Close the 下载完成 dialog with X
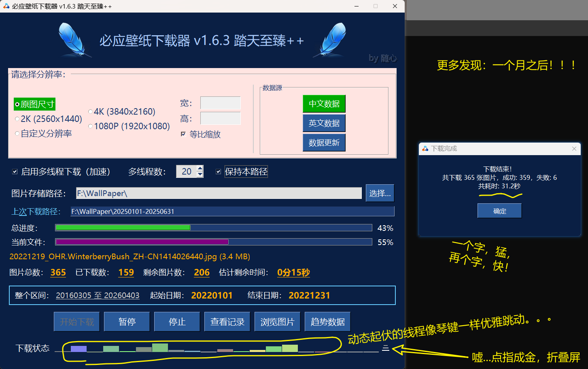The width and height of the screenshot is (588, 369). point(574,149)
